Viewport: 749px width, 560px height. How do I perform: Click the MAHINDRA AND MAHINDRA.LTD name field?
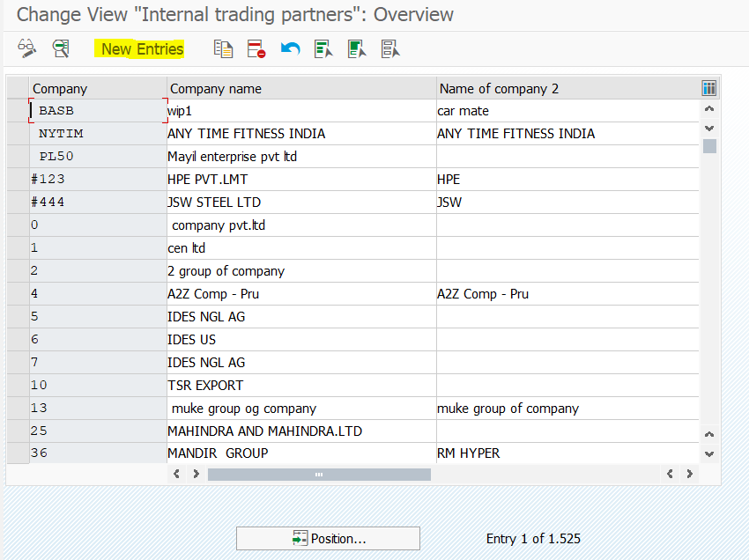301,431
